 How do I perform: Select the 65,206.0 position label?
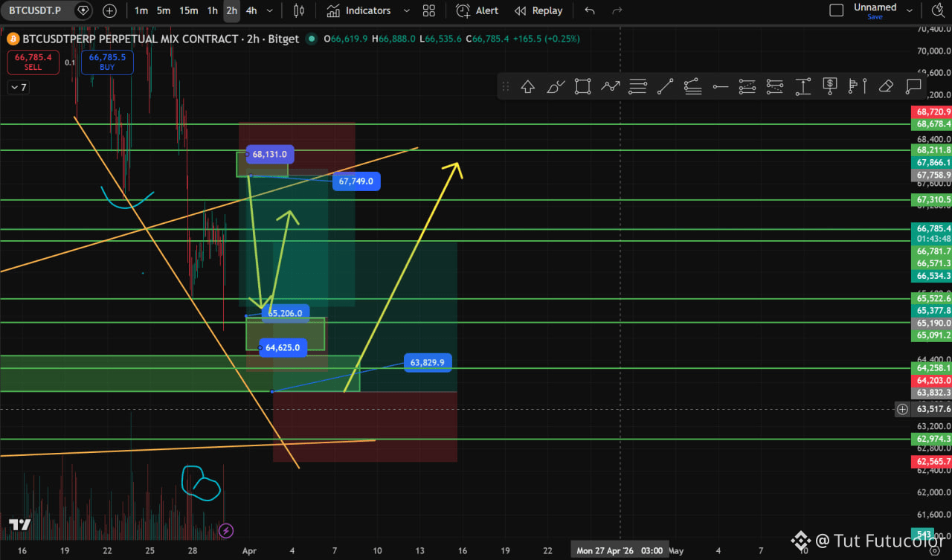pos(285,313)
